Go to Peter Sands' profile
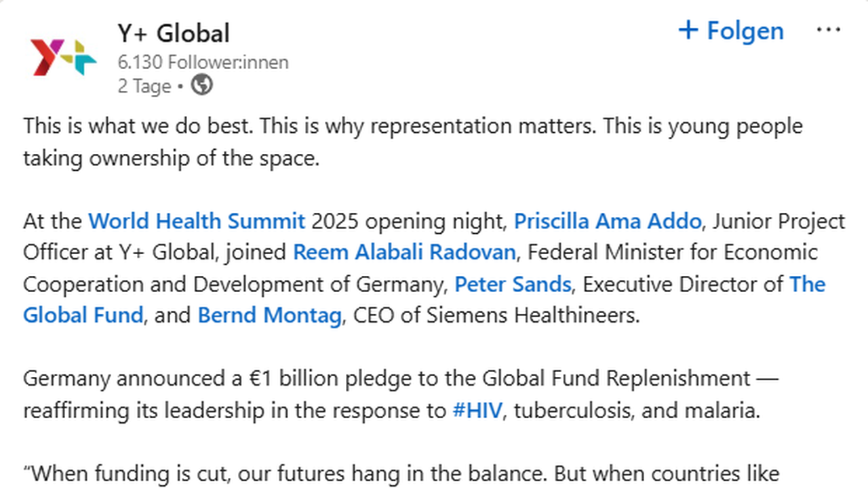 pos(513,284)
